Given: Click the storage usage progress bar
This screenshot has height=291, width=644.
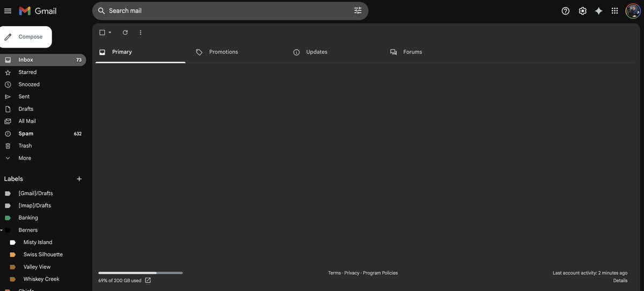Looking at the screenshot, I should [x=141, y=273].
